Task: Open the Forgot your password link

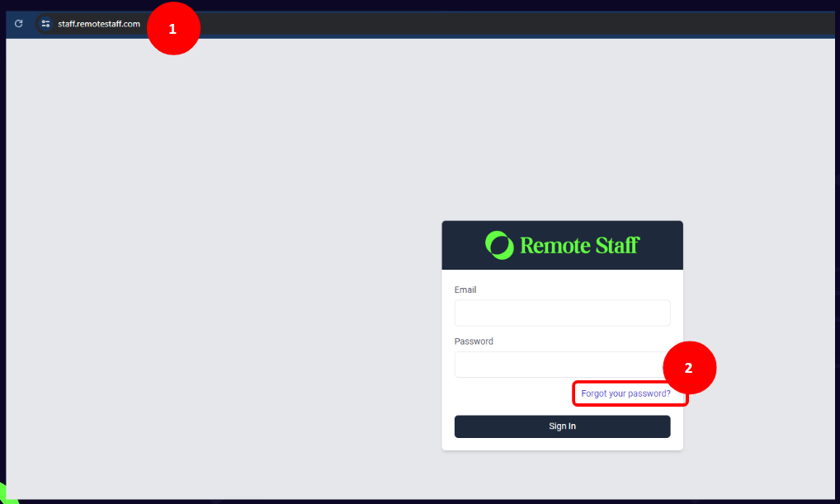Action: [625, 393]
